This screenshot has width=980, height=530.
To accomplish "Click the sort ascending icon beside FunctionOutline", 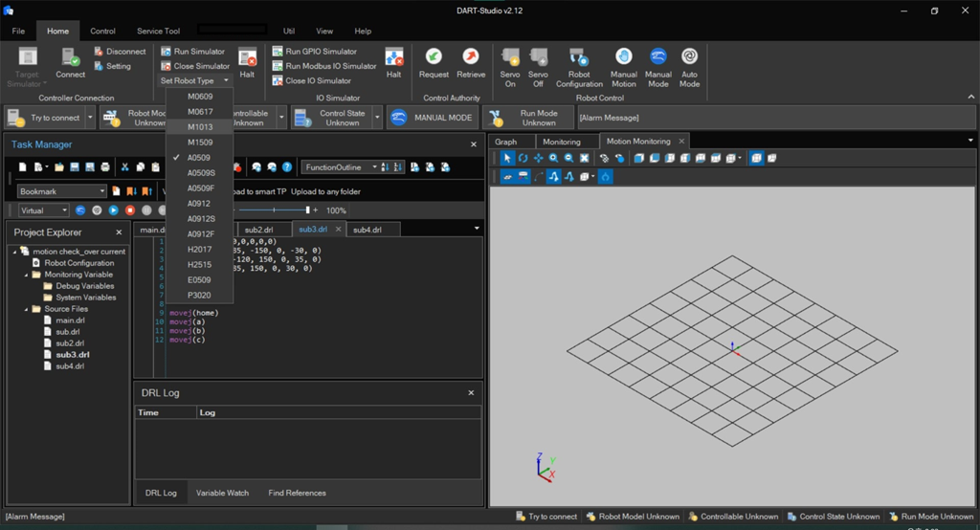I will click(385, 166).
